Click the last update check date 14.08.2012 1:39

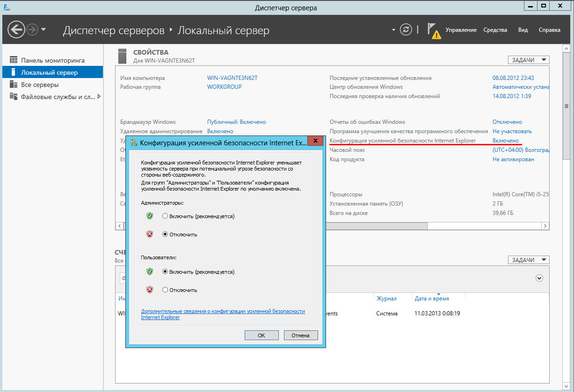tap(511, 96)
